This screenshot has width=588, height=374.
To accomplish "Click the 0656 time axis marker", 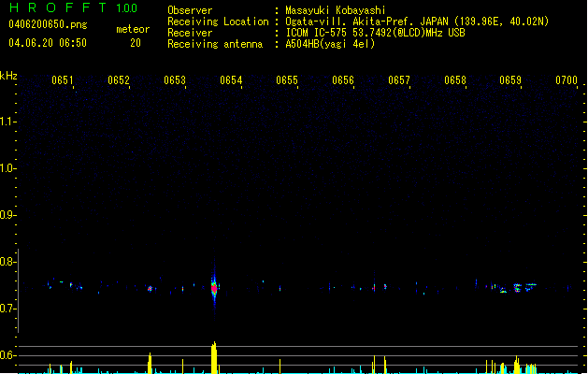I will tap(343, 80).
